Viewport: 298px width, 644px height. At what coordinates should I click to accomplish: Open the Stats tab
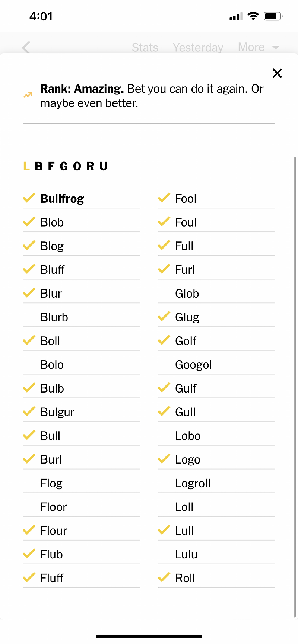coord(145,47)
